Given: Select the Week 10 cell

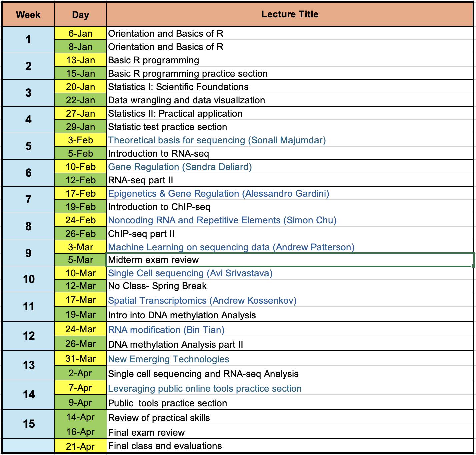Looking at the screenshot, I should 28,279.
